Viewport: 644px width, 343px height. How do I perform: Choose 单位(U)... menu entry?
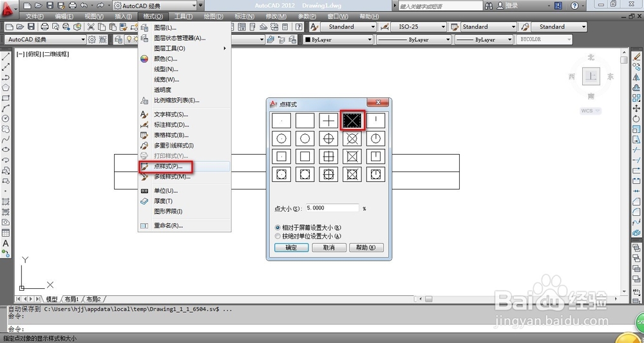184,191
